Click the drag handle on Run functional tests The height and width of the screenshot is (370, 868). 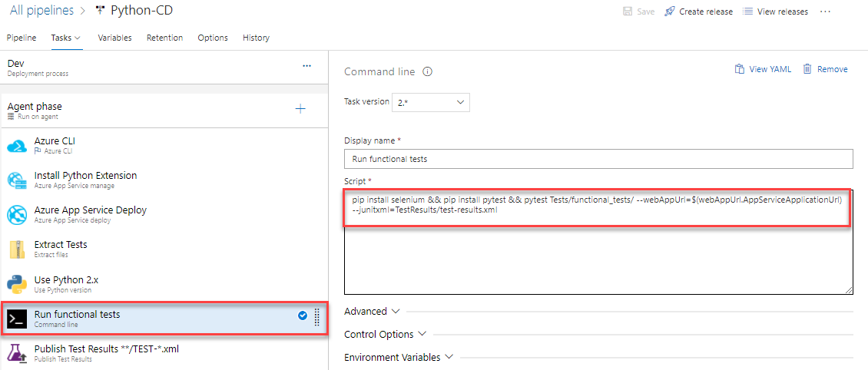pyautogui.click(x=317, y=316)
